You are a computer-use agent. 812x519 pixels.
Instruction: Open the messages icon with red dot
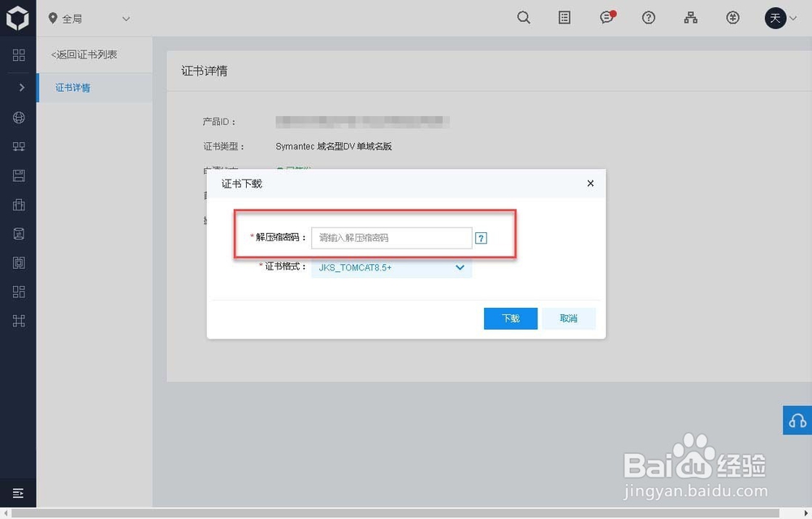607,17
